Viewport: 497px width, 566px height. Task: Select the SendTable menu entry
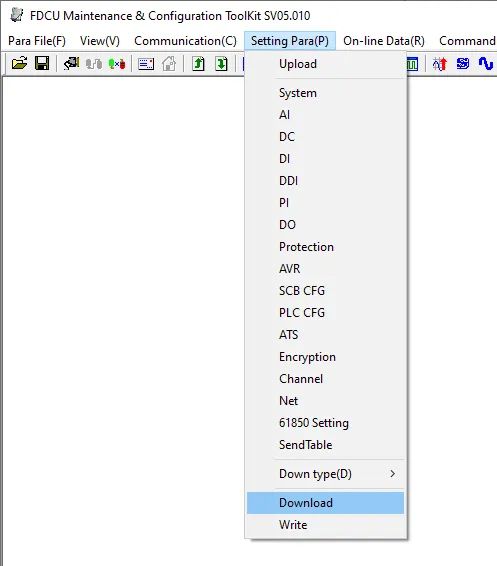point(326,445)
